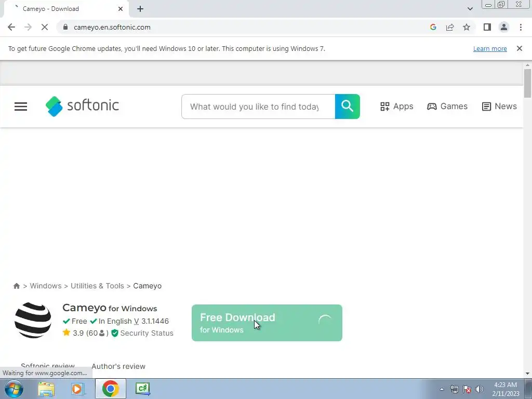Click the version number 3.1.1446

point(155,321)
